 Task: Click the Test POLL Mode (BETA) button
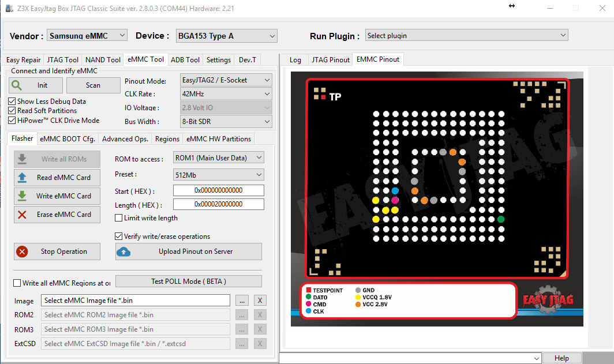[x=188, y=282]
